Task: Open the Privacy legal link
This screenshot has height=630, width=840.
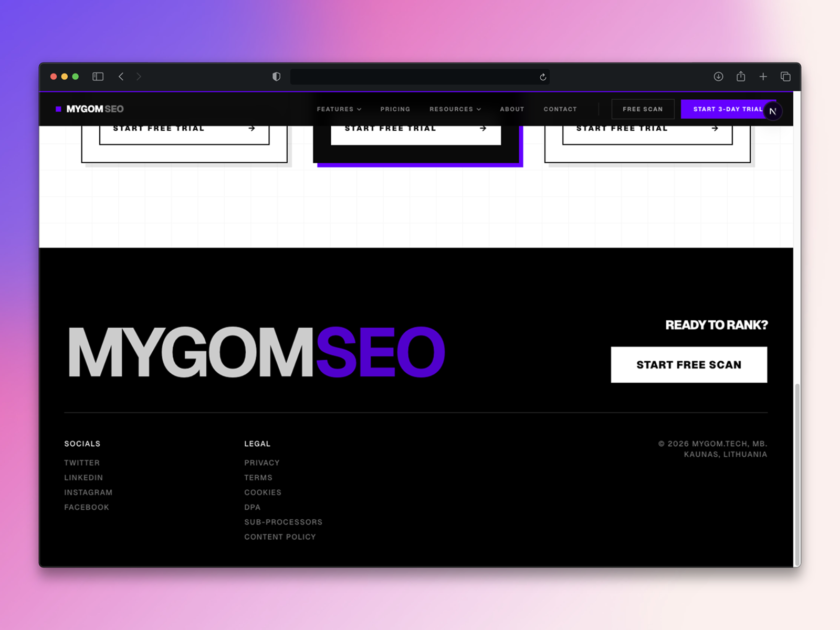Action: [x=261, y=463]
